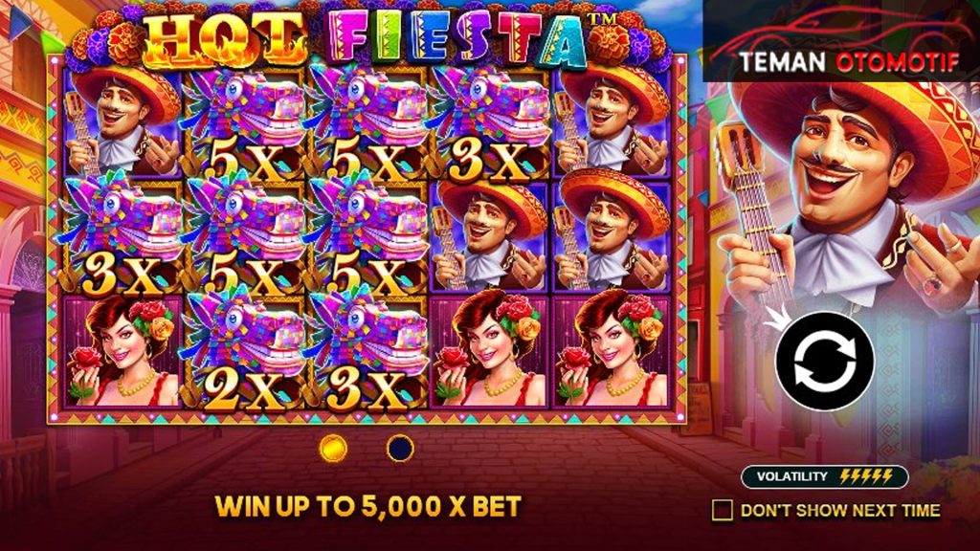This screenshot has width=980, height=551.
Task: Click the black circular spin button
Action: pyautogui.click(x=824, y=361)
